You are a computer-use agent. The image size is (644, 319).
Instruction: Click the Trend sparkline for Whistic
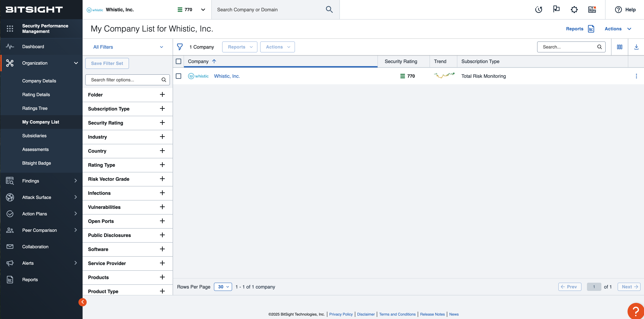point(444,75)
